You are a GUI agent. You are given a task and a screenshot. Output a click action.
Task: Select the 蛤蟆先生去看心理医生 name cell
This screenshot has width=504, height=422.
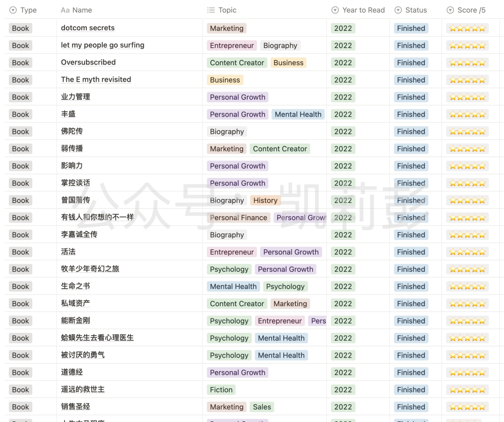pos(130,338)
